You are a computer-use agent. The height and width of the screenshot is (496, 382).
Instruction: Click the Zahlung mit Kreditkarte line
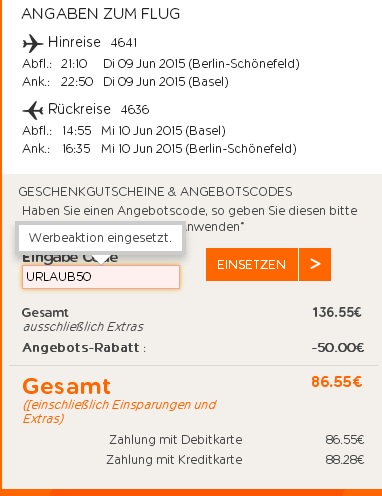click(x=235, y=460)
